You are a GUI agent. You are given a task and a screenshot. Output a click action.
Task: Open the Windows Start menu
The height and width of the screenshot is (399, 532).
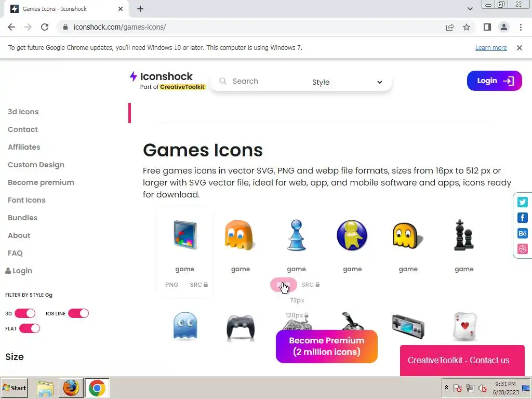pos(14,388)
